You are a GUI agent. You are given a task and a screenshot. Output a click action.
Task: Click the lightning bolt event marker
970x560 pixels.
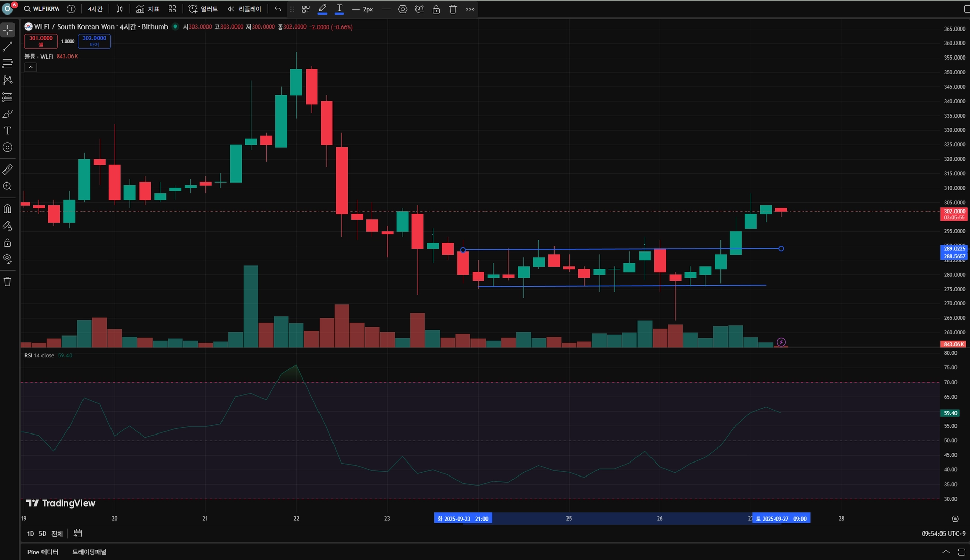(x=781, y=342)
